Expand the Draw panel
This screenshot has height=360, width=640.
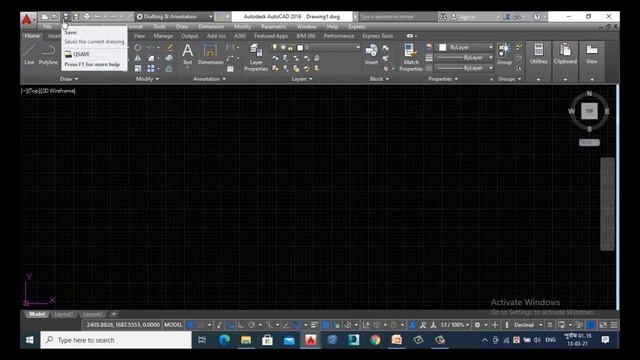coord(69,79)
